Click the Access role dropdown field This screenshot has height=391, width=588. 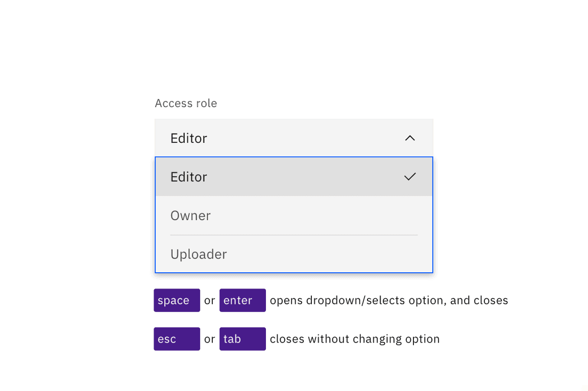(x=293, y=138)
